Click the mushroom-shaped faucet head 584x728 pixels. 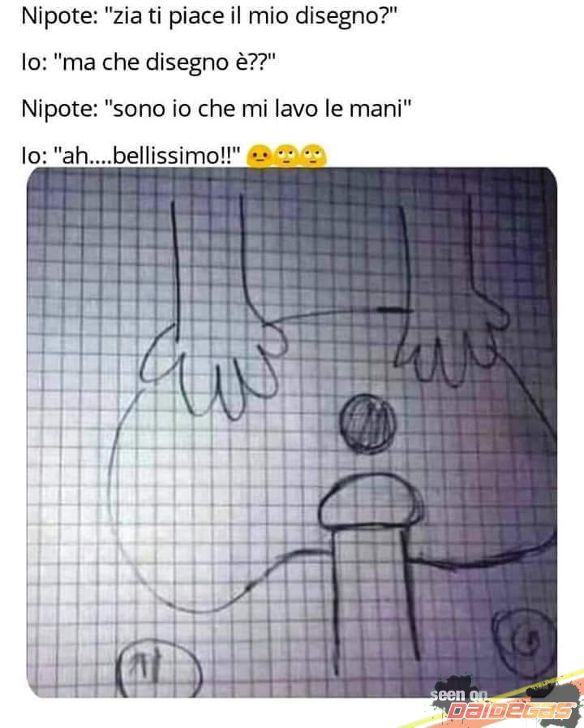click(x=371, y=500)
